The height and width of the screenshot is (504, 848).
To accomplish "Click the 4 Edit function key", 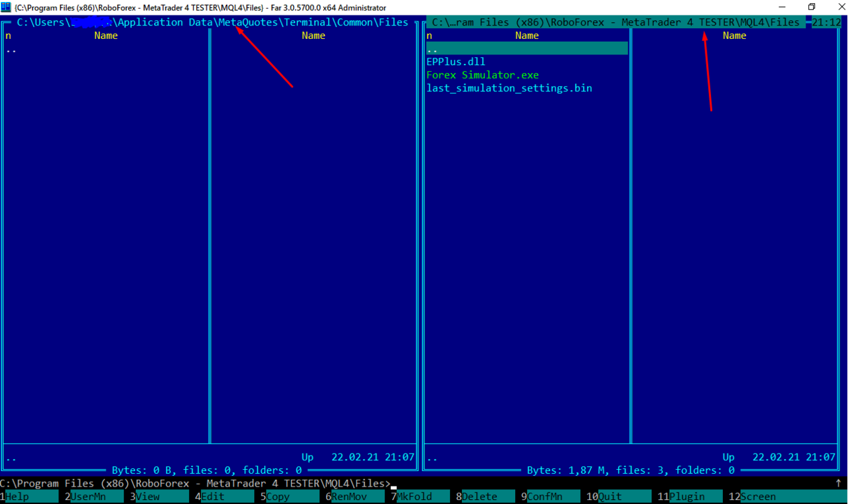I will [225, 497].
